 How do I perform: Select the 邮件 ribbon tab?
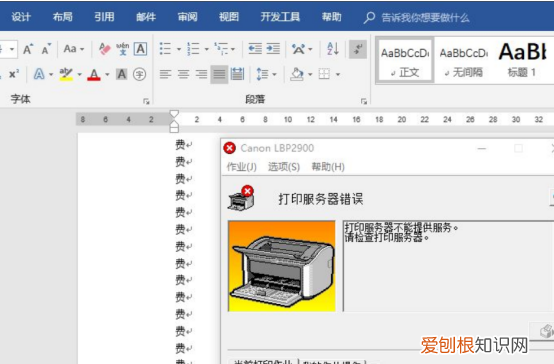tap(146, 17)
